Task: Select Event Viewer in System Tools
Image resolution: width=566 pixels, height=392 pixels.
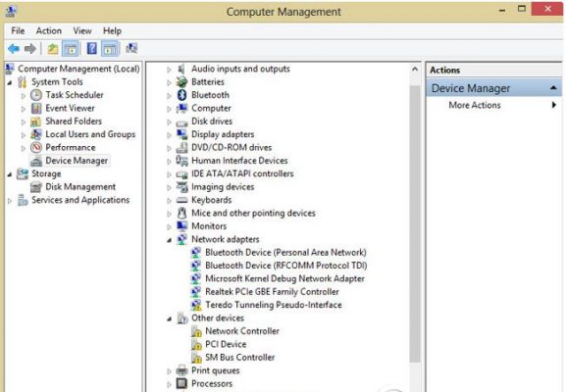Action: point(70,108)
